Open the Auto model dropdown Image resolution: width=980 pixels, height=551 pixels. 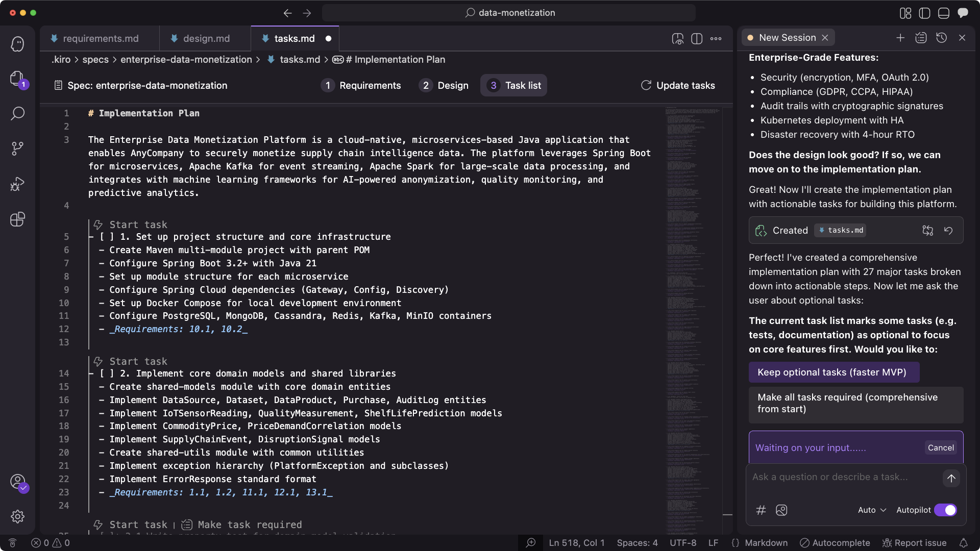tap(872, 510)
